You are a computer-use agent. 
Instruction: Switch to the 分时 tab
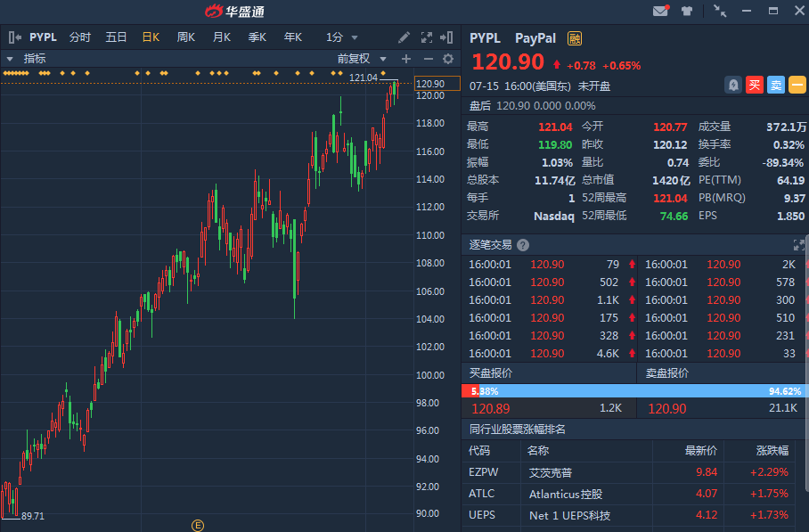[80, 37]
